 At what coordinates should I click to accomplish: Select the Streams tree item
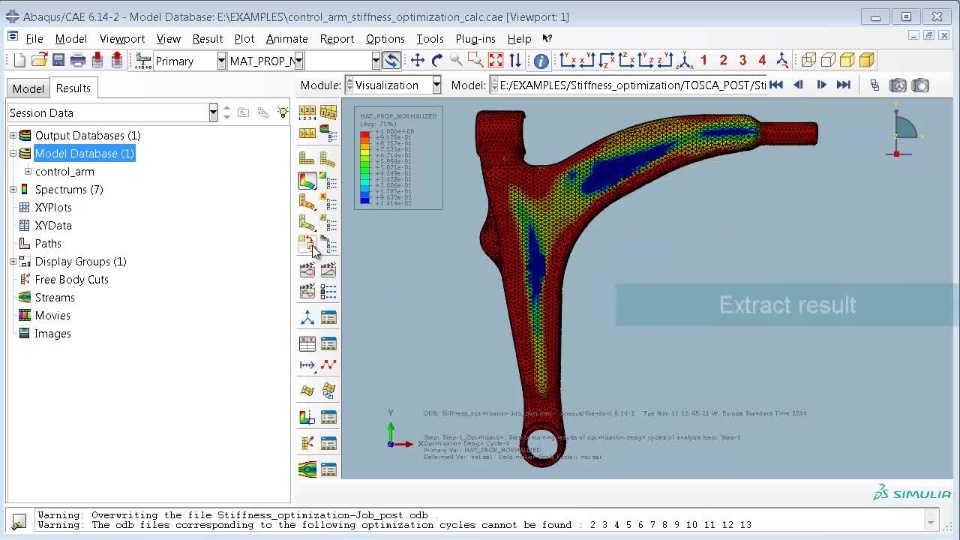pos(54,298)
